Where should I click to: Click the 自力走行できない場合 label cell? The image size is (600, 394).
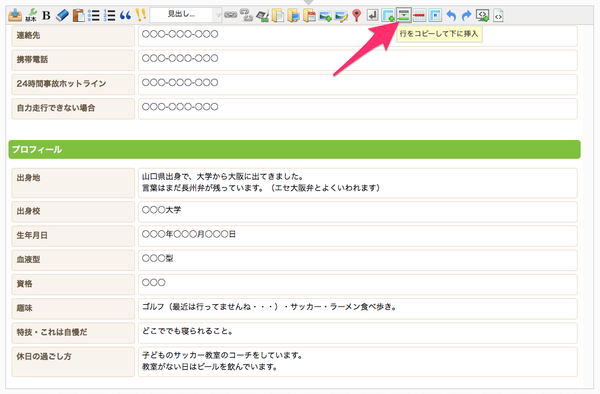(73, 108)
